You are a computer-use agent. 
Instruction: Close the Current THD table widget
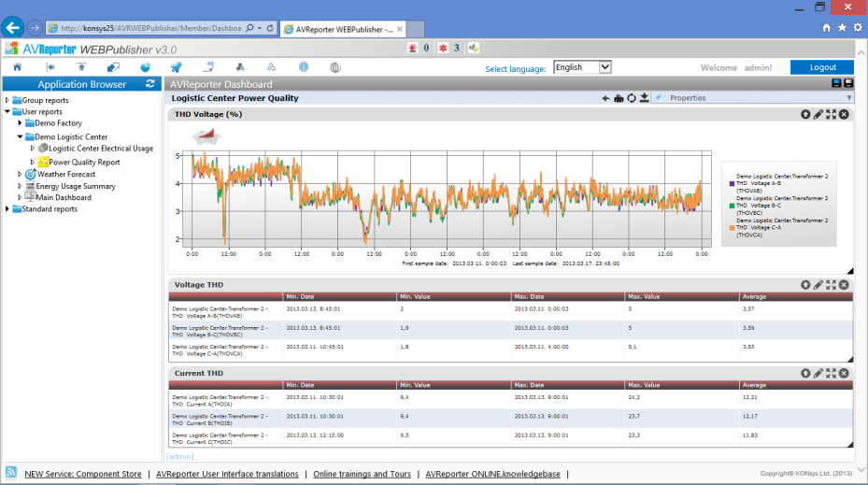(844, 373)
